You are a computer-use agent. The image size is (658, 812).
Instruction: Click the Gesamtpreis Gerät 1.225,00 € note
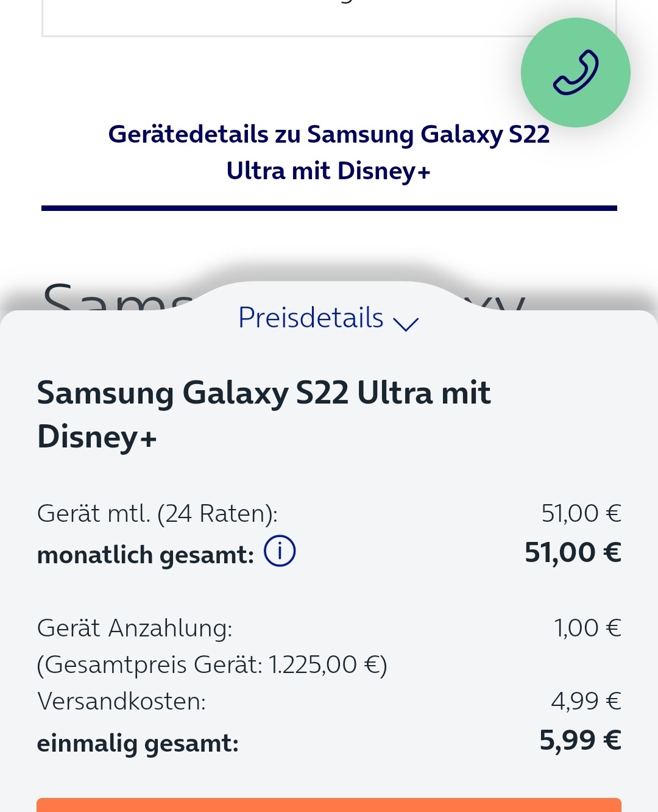click(212, 664)
